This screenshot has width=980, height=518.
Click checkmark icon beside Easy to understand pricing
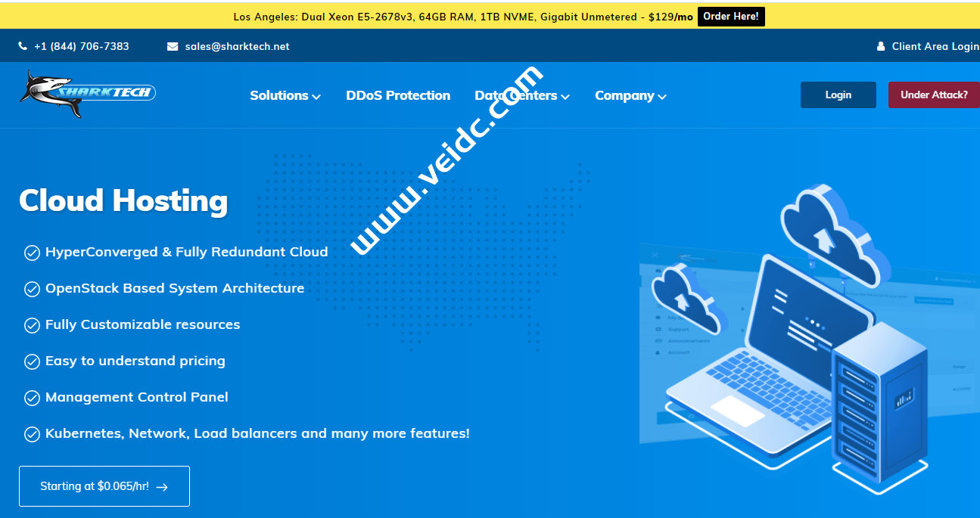pyautogui.click(x=32, y=361)
